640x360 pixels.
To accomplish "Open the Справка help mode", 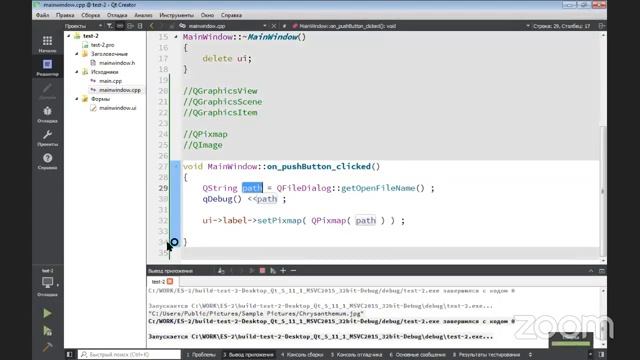I will 47,161.
